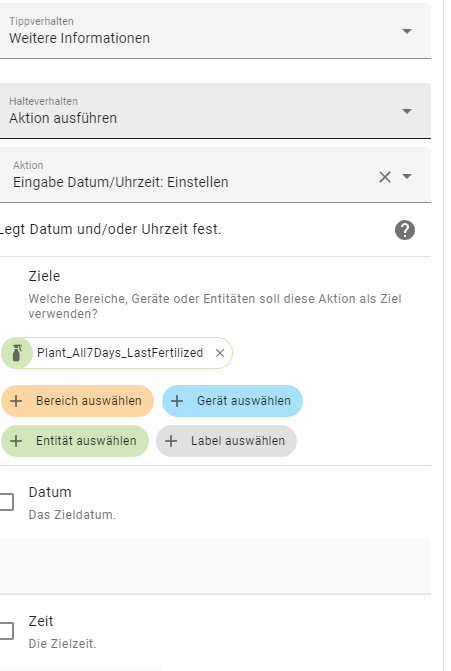
Task: Click the Entität auswählen button
Action: pos(75,441)
